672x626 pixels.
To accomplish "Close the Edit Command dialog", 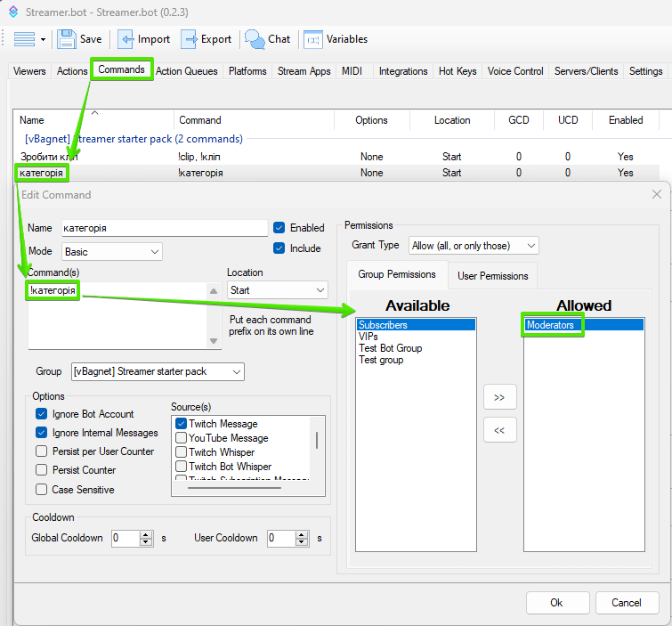I will tap(657, 194).
